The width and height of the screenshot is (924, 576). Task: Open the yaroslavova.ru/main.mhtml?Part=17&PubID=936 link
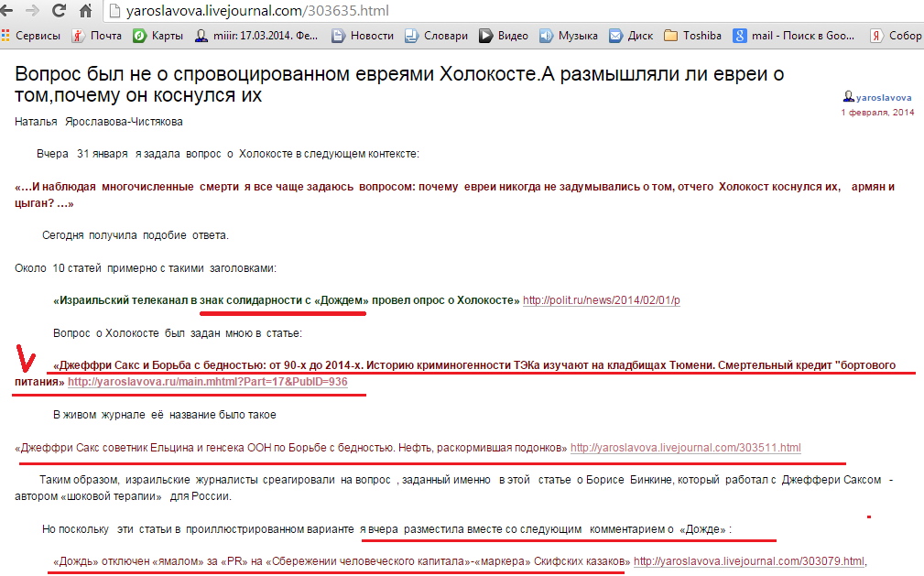[x=208, y=382]
